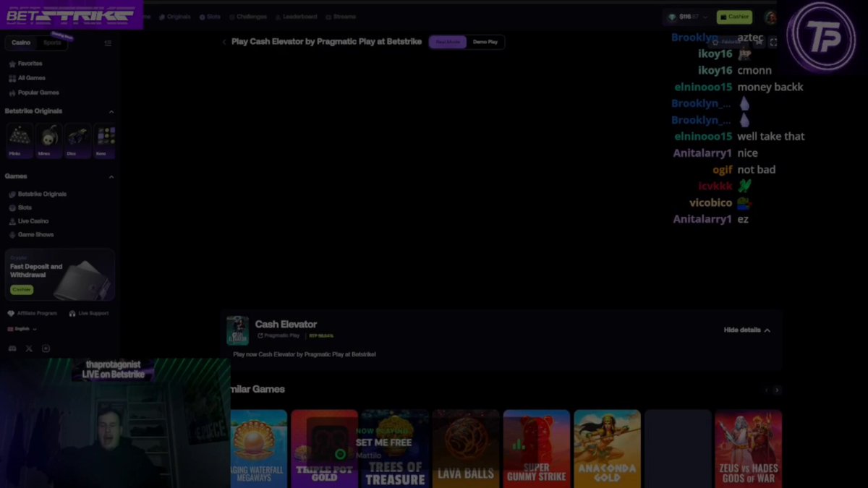Launch the Dice original game tile
This screenshot has height=488, width=868.
click(x=77, y=140)
